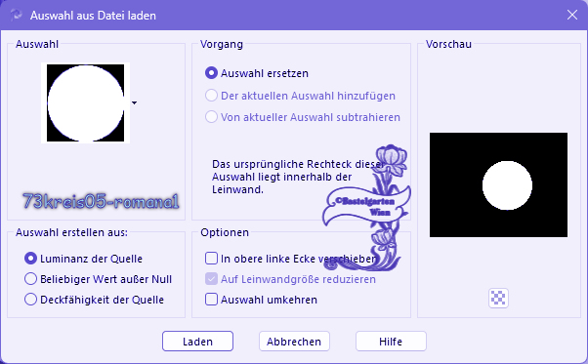
Task: Open Hilfe for this dialog
Action: [391, 342]
